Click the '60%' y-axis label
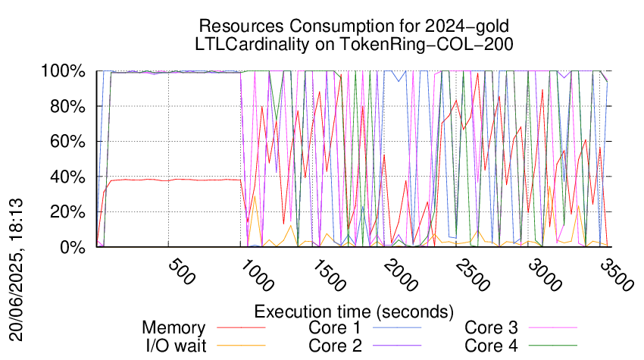This screenshot has height=360, width=644. click(x=67, y=142)
